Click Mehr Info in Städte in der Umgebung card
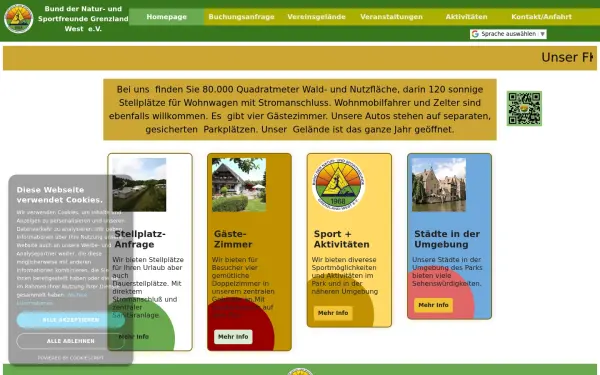Viewport: 600px width, 375px height. coord(433,305)
